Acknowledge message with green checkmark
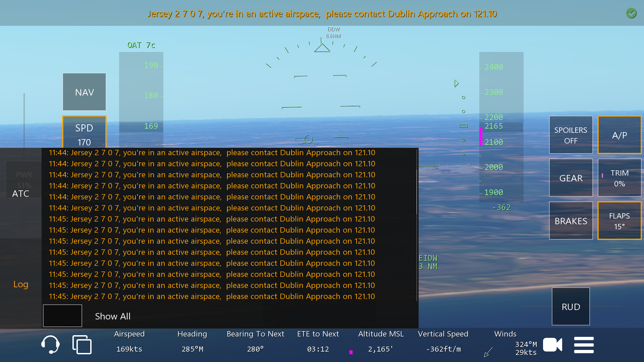The width and height of the screenshot is (644, 362). [x=631, y=13]
